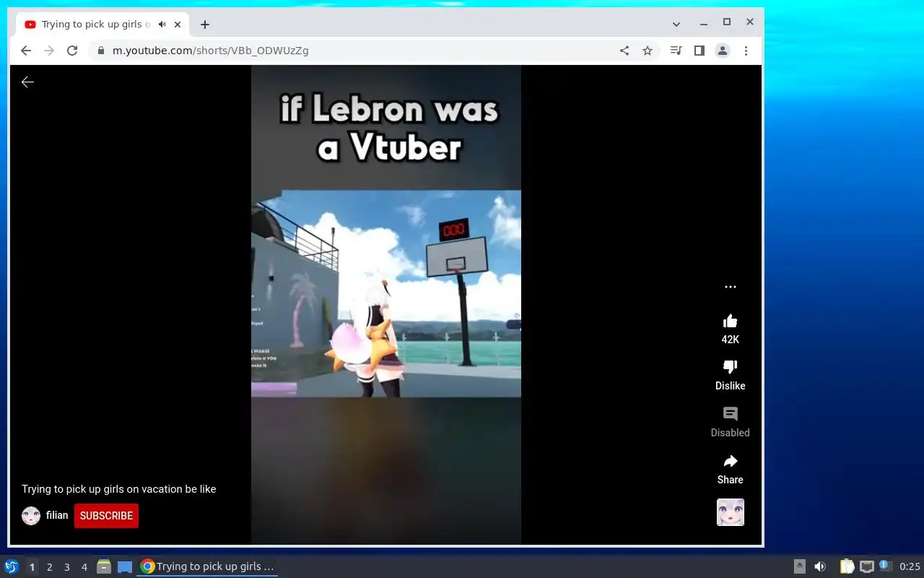Switch to workspace 2
The image size is (924, 578).
pos(50,567)
